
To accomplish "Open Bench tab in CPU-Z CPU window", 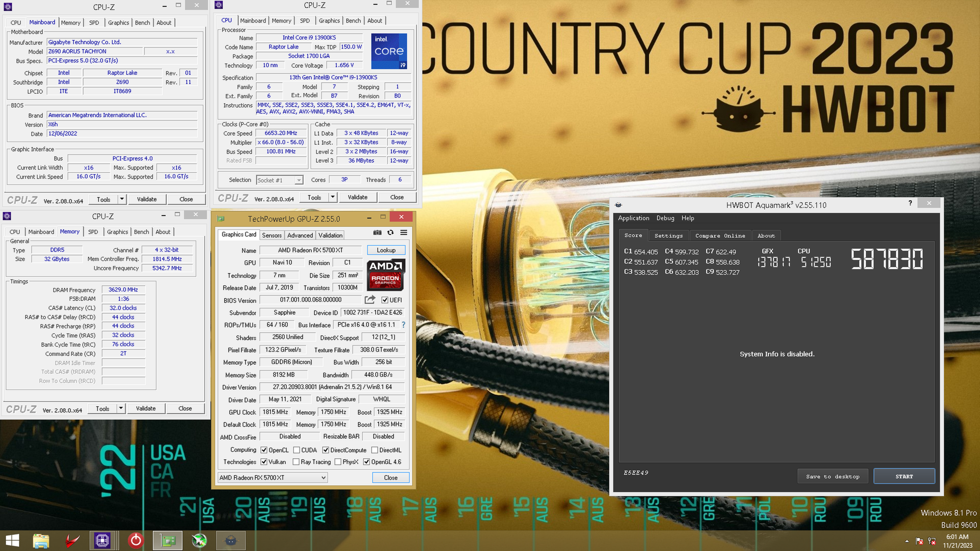I will pyautogui.click(x=353, y=21).
